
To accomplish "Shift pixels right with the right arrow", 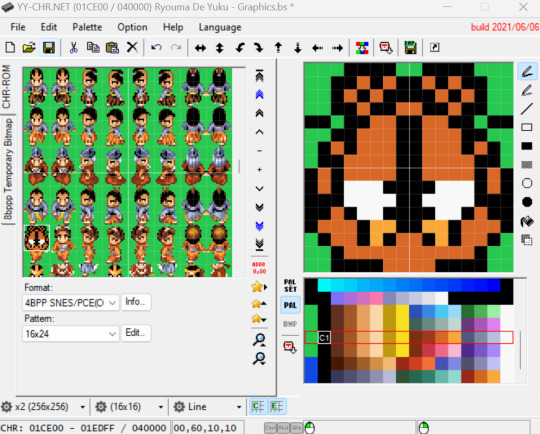I will click(x=337, y=48).
